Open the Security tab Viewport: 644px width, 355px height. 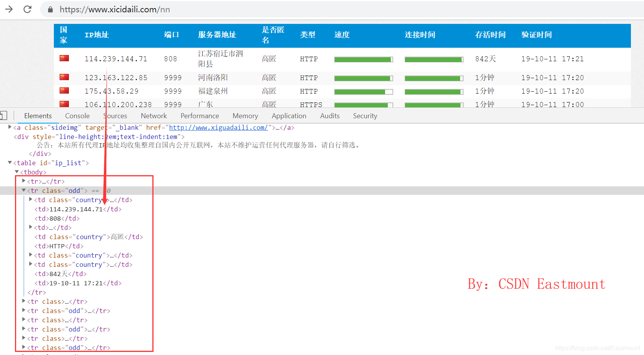click(365, 116)
